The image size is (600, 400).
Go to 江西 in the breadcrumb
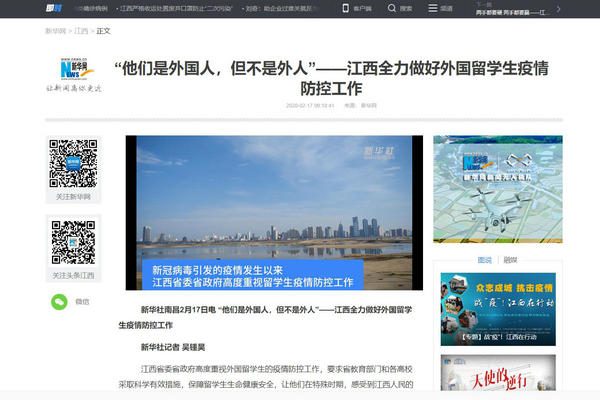pyautogui.click(x=81, y=31)
